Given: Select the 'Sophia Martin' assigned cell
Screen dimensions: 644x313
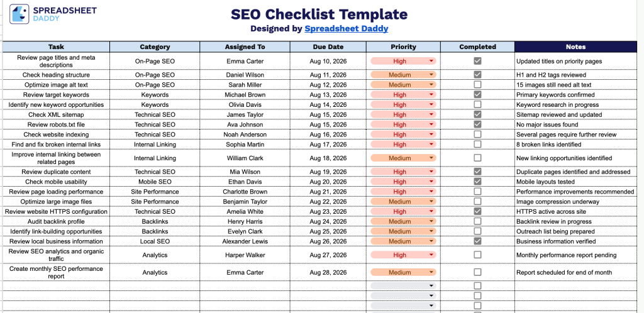Looking at the screenshot, I should pyautogui.click(x=245, y=145).
